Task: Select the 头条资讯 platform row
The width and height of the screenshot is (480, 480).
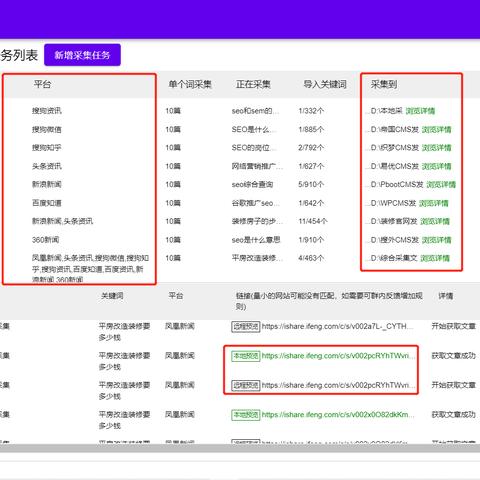Action: point(47,166)
